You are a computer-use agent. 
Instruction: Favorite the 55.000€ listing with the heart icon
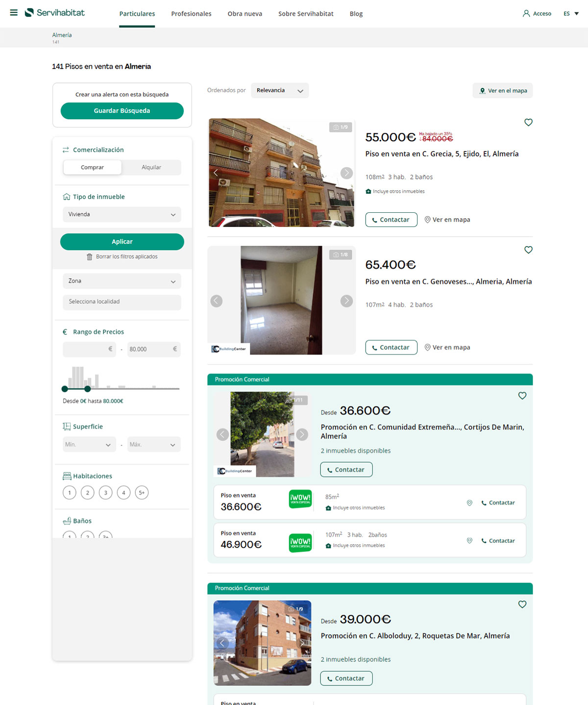click(528, 122)
